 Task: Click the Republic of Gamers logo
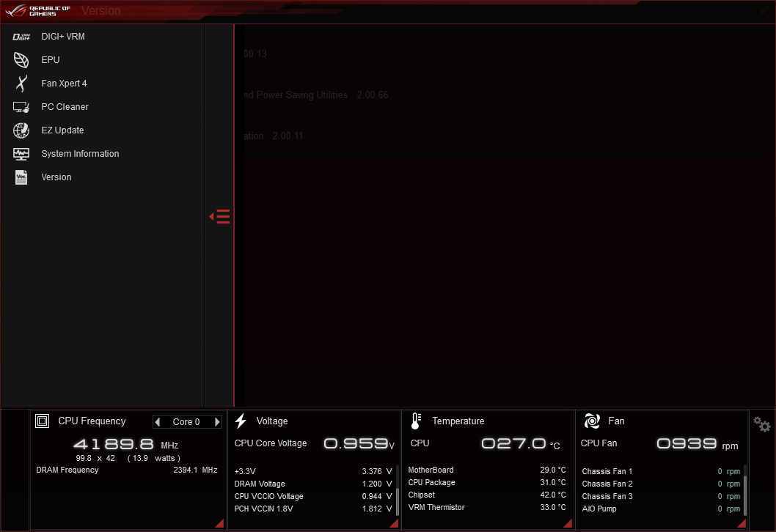(x=38, y=11)
